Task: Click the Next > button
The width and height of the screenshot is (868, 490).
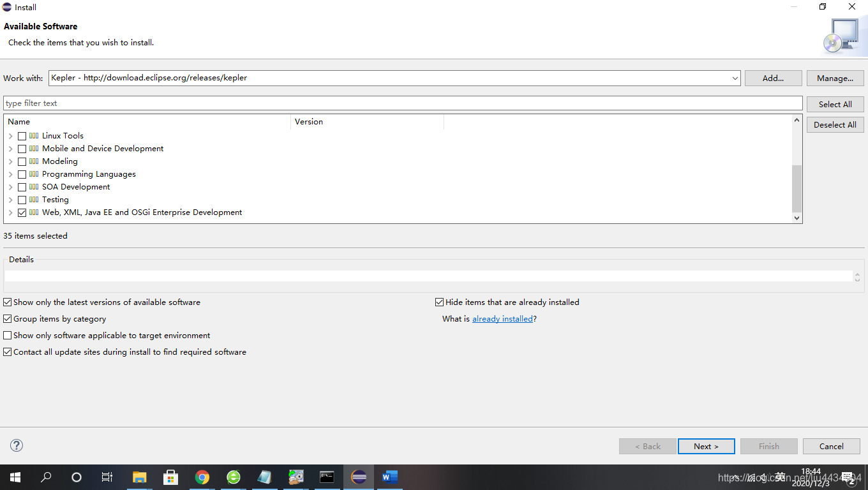Action: point(706,446)
